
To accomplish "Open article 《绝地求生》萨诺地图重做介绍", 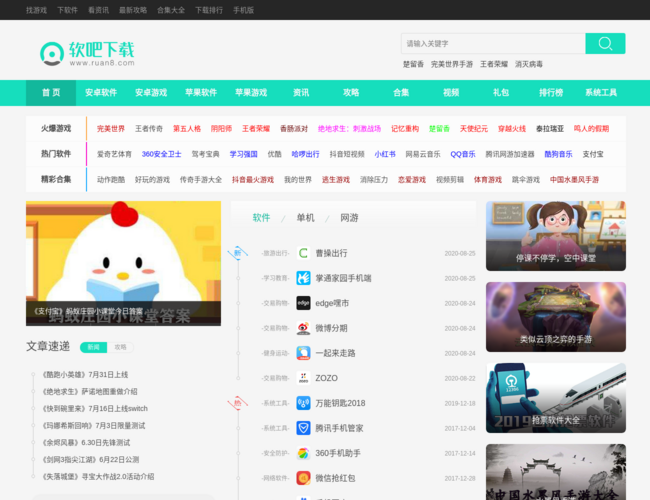I will [x=90, y=391].
